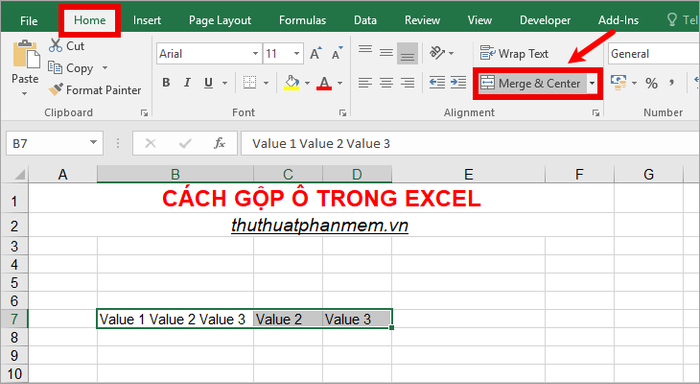The width and height of the screenshot is (700, 384).
Task: Apply Comma Style format
Action: click(x=672, y=83)
